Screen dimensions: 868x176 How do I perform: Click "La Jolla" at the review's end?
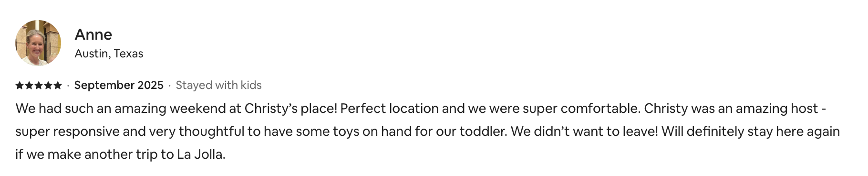(x=200, y=154)
